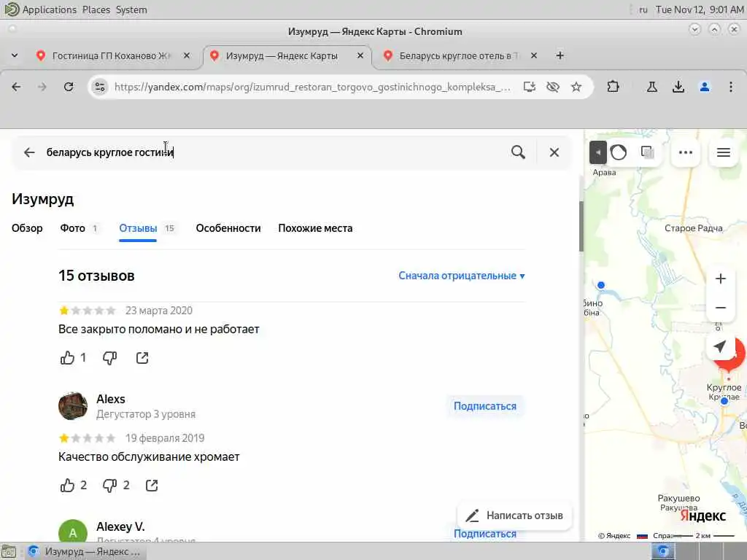
Task: Click the Круглое town label on map
Action: click(724, 387)
